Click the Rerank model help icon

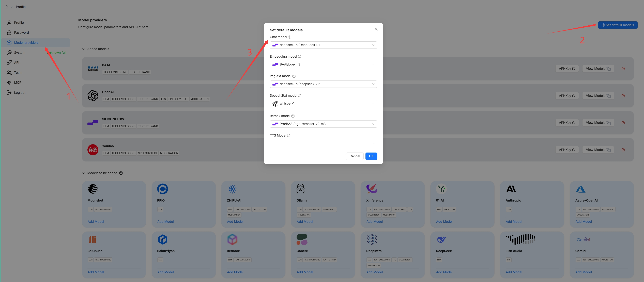point(293,116)
